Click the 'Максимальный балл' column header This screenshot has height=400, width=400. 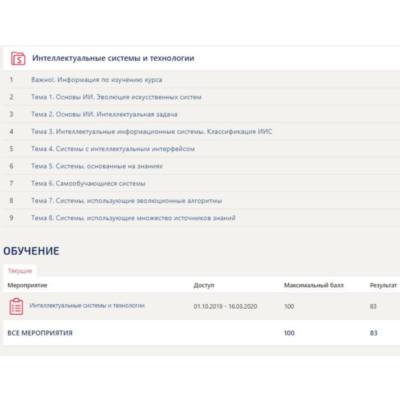pos(314,285)
